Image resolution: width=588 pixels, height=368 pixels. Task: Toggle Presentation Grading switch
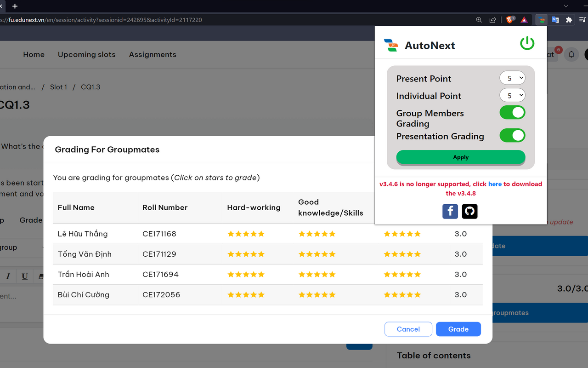(512, 135)
